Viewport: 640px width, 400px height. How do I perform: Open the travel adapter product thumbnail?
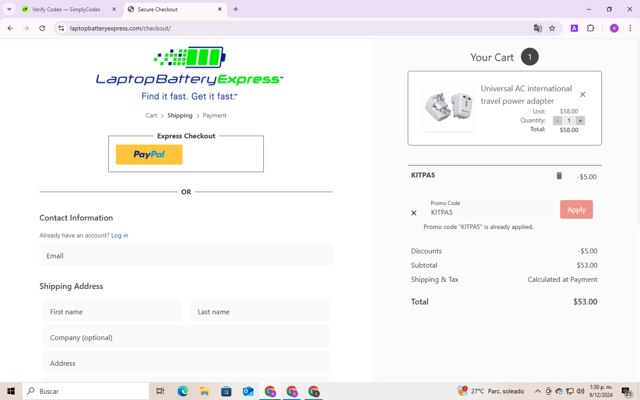(x=449, y=107)
